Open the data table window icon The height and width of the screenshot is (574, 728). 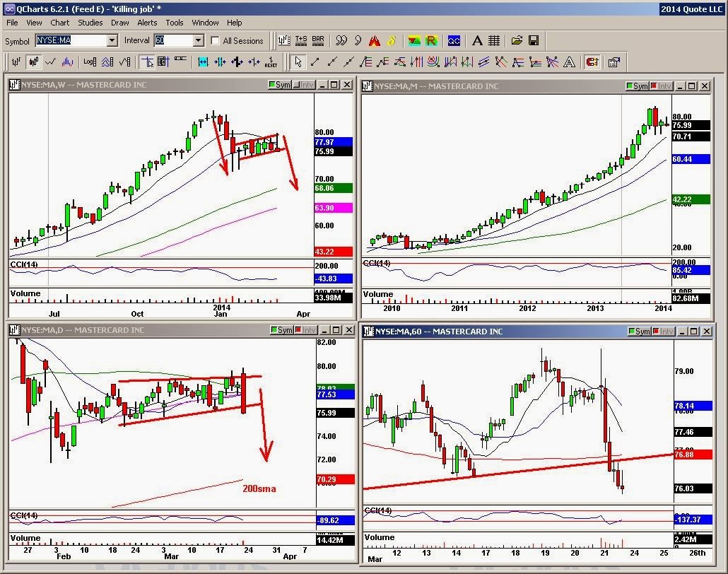coord(163,61)
